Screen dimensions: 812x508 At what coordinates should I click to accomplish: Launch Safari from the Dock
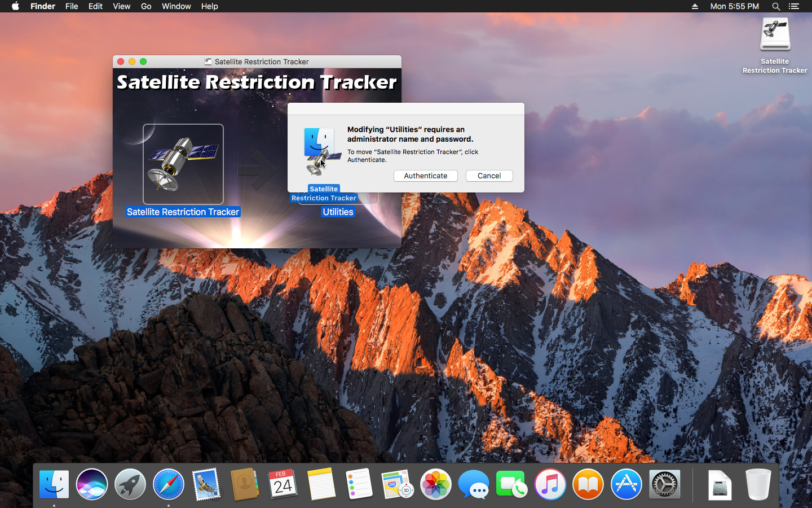[x=168, y=484]
